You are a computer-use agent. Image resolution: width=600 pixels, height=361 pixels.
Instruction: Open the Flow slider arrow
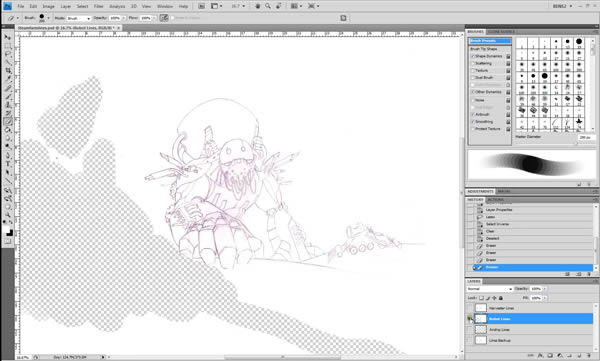click(154, 18)
